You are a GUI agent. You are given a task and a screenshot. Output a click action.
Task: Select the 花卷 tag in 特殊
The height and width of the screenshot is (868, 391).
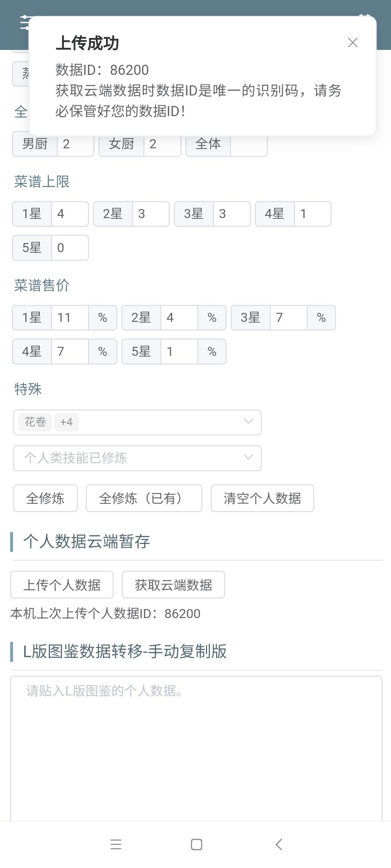tap(35, 422)
